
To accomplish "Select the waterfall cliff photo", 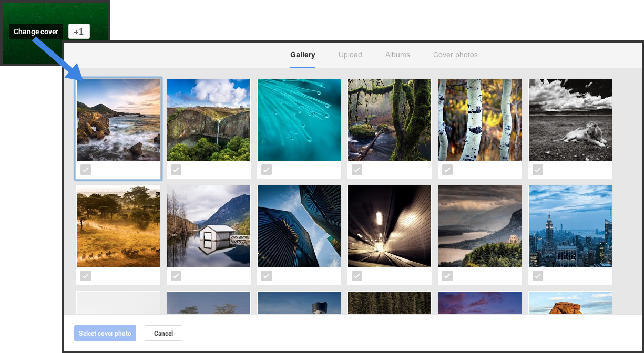I will 209,120.
